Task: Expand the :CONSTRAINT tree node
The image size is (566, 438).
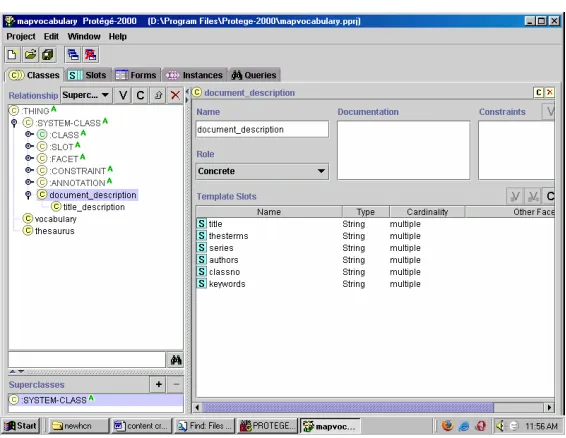Action: pyautogui.click(x=29, y=170)
